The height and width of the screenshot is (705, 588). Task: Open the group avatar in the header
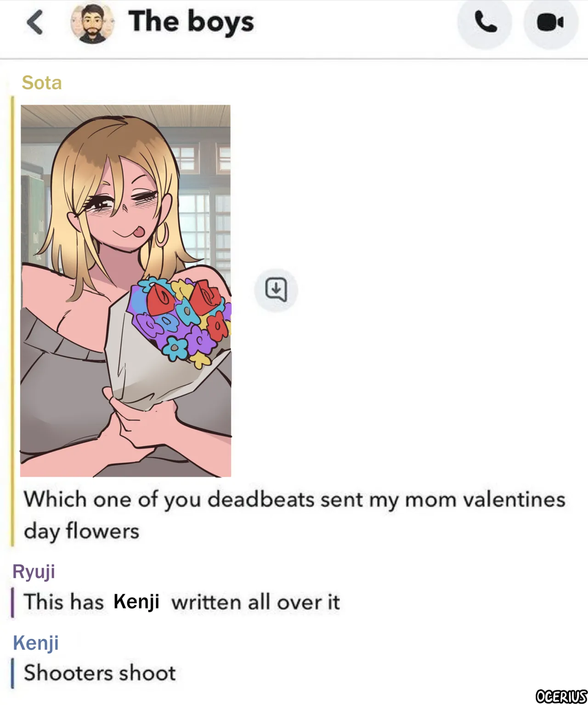(x=93, y=23)
